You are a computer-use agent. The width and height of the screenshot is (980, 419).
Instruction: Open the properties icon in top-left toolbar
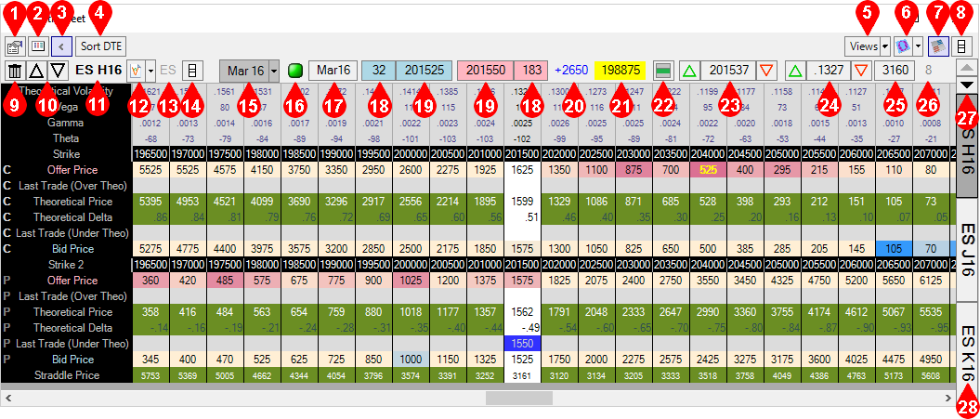point(15,46)
